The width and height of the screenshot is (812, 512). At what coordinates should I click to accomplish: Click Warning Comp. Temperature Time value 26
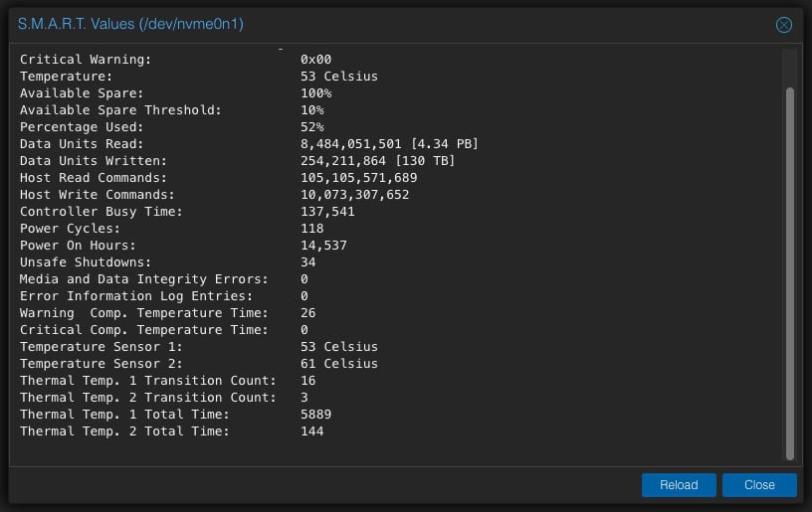pyautogui.click(x=308, y=313)
